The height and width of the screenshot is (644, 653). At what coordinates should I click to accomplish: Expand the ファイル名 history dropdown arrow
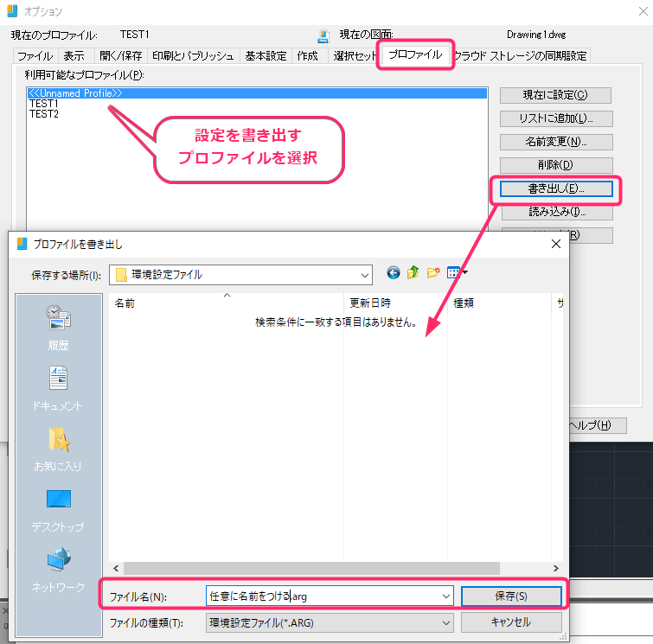pyautogui.click(x=446, y=596)
